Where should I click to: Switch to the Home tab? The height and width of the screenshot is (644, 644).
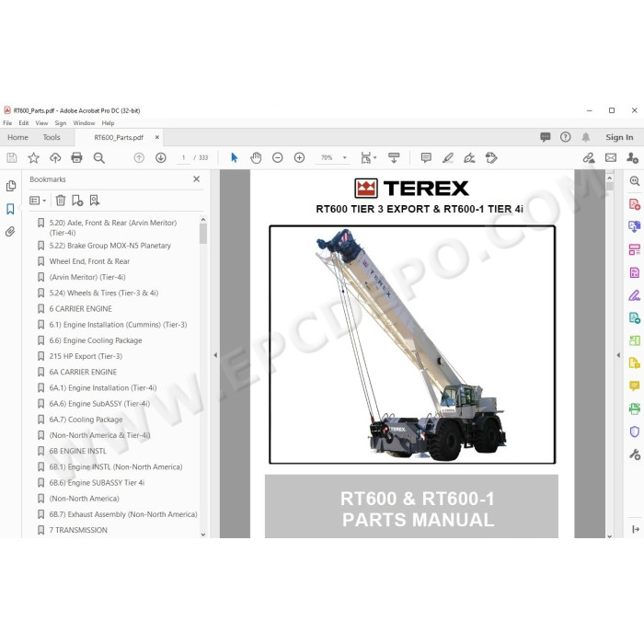click(17, 137)
